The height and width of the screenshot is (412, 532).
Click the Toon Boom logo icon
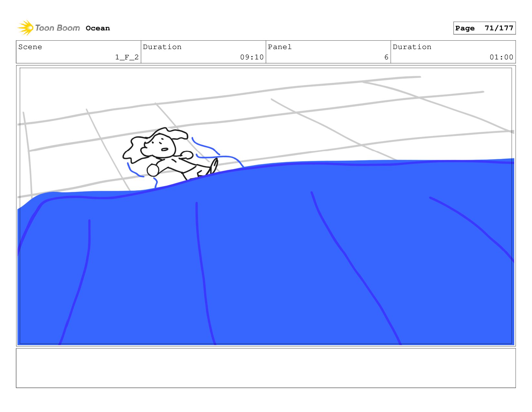pos(26,28)
